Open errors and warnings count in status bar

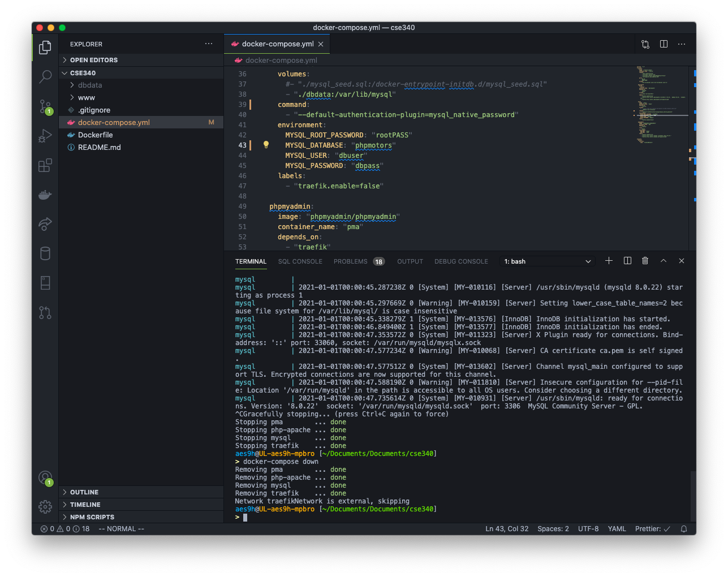tap(65, 529)
